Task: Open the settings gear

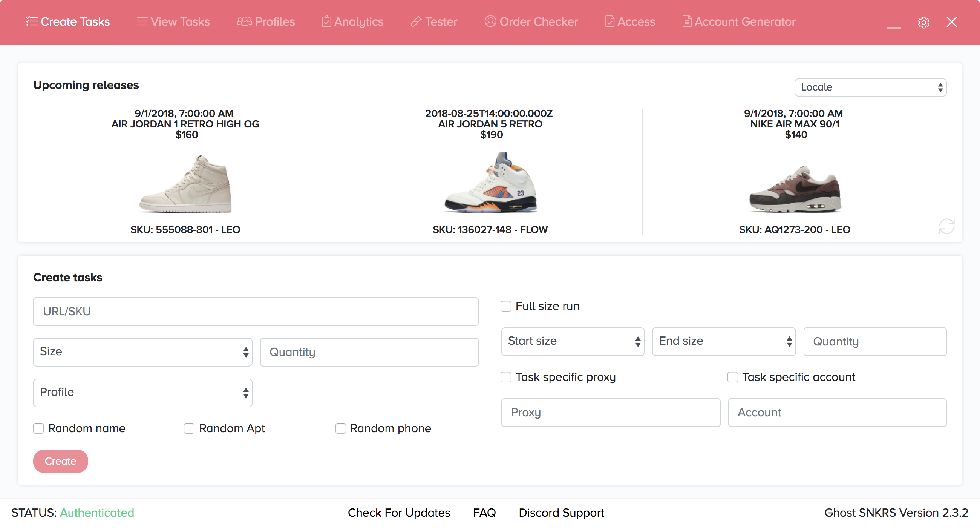Action: coord(924,22)
